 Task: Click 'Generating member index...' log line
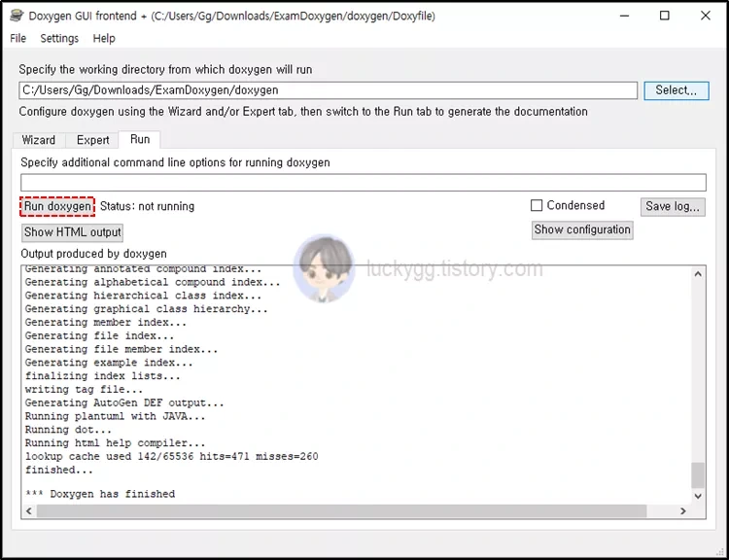106,322
